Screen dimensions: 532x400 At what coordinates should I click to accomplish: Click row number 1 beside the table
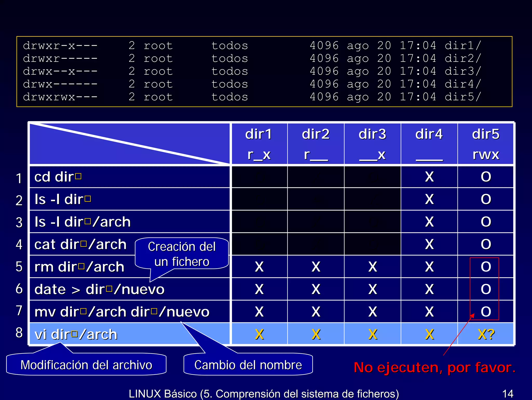(19, 178)
